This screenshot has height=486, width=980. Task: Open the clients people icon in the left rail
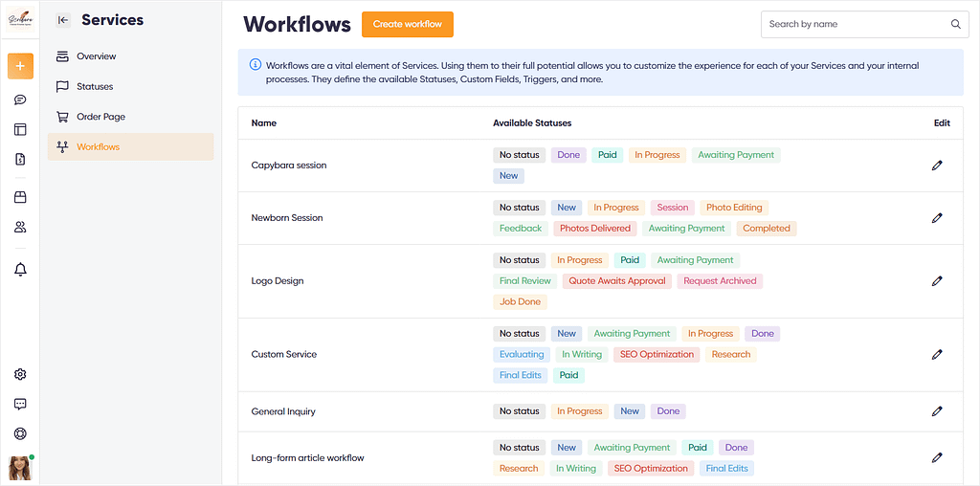pyautogui.click(x=20, y=227)
